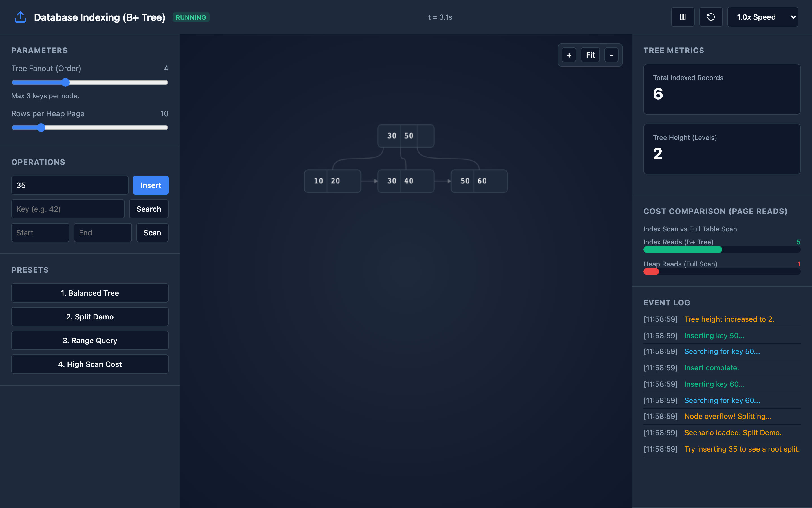Viewport: 812px width, 508px height.
Task: Open the 1.0x Speed dropdown
Action: point(762,17)
